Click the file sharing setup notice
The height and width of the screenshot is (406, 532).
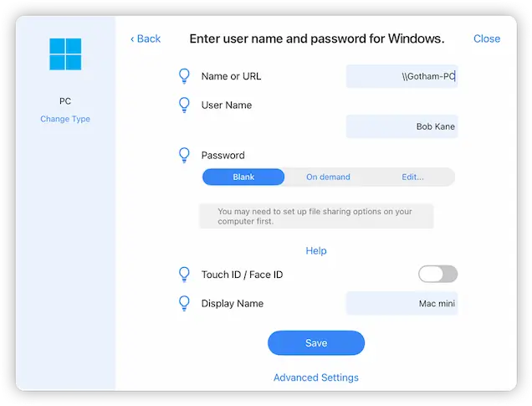tap(315, 216)
